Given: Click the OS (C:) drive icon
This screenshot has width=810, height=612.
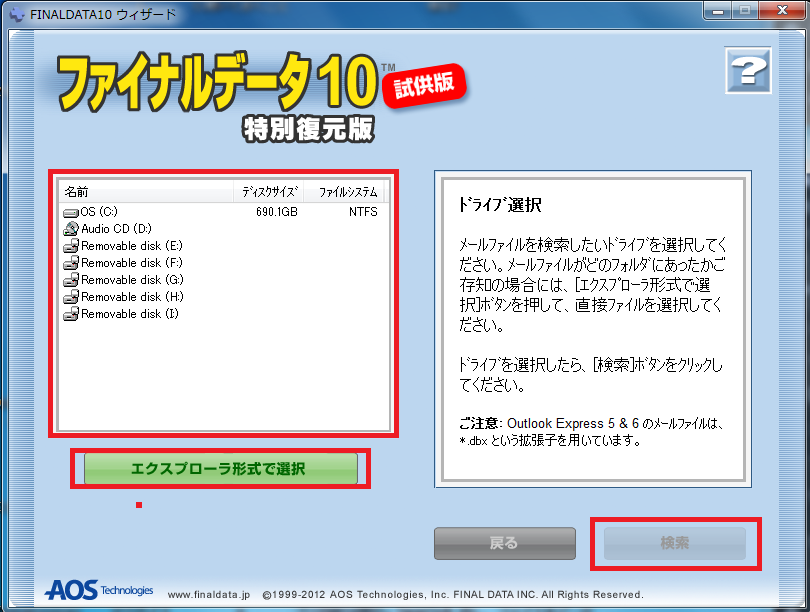Looking at the screenshot, I should tap(71, 212).
